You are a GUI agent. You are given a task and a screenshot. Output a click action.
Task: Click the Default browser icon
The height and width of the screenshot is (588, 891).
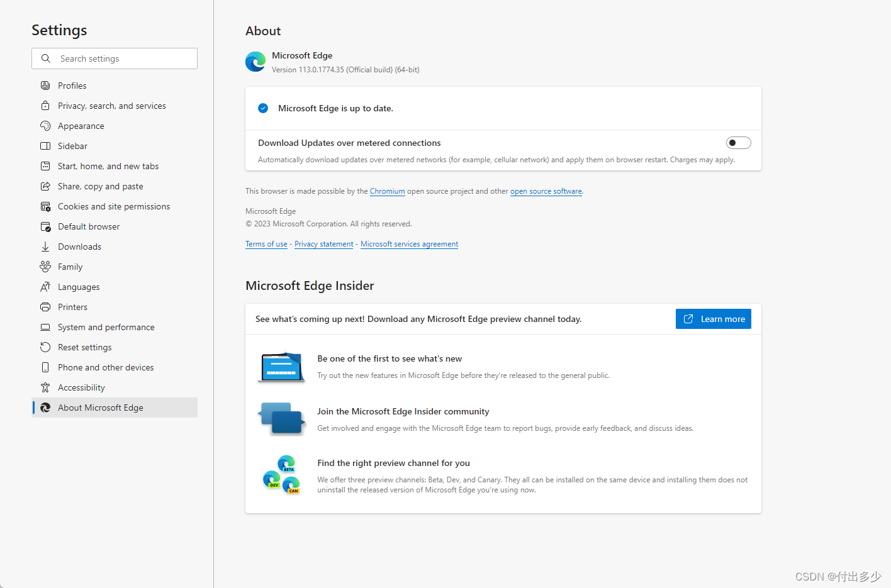[45, 226]
